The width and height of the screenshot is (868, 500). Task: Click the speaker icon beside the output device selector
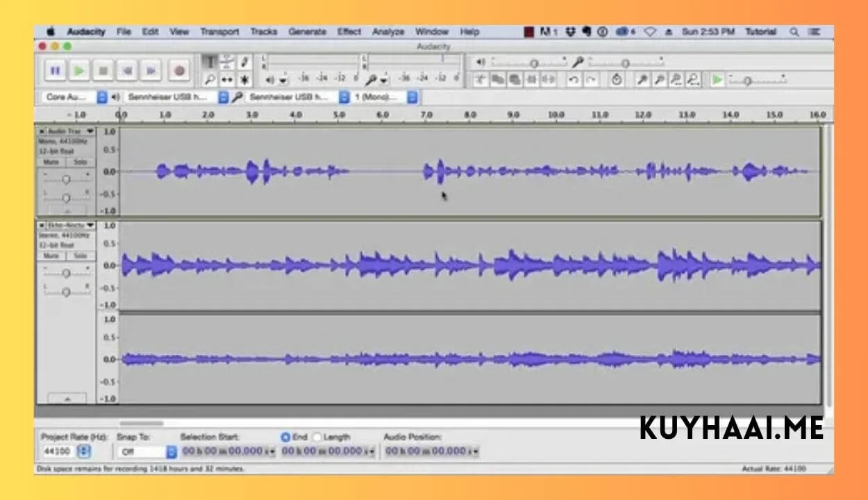pyautogui.click(x=116, y=97)
